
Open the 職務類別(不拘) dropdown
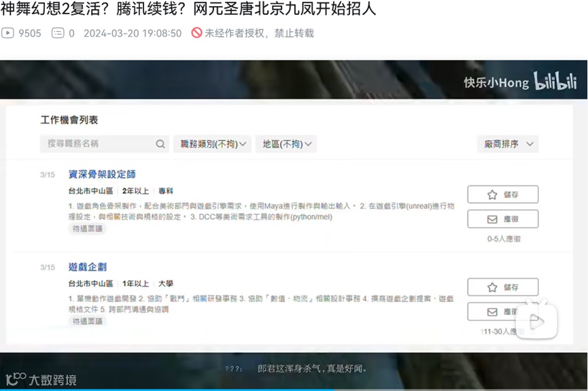click(213, 144)
